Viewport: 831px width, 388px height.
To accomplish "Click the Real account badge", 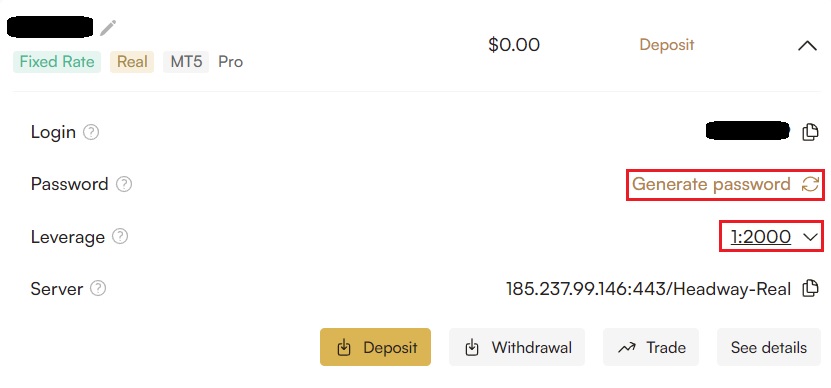I will 132,62.
